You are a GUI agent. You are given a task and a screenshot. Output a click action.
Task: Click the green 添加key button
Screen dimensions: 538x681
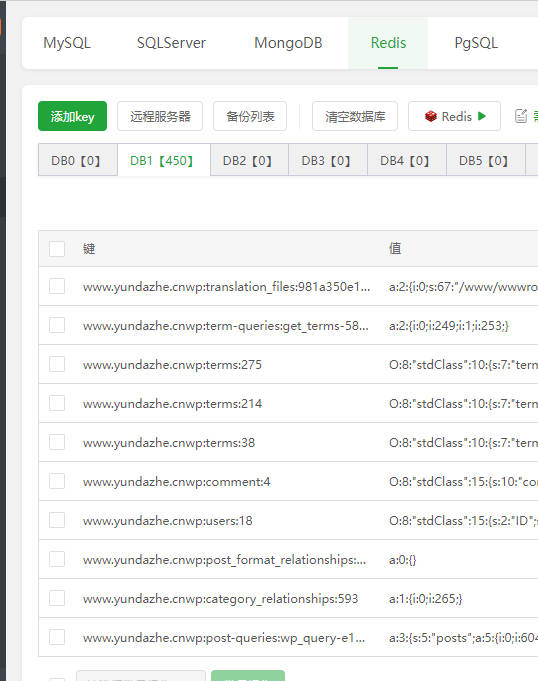73,116
